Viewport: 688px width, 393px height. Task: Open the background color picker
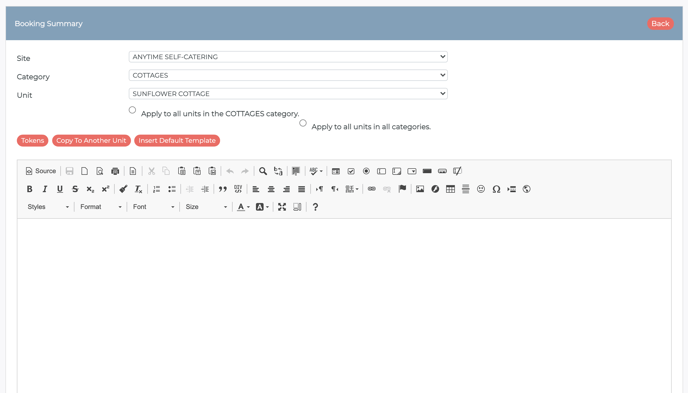coord(262,207)
